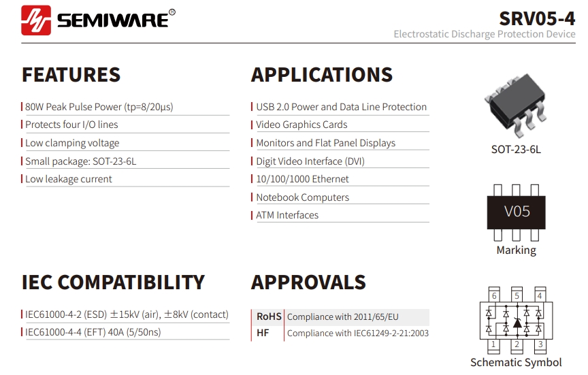Click the APPROVALS heading

tap(308, 282)
